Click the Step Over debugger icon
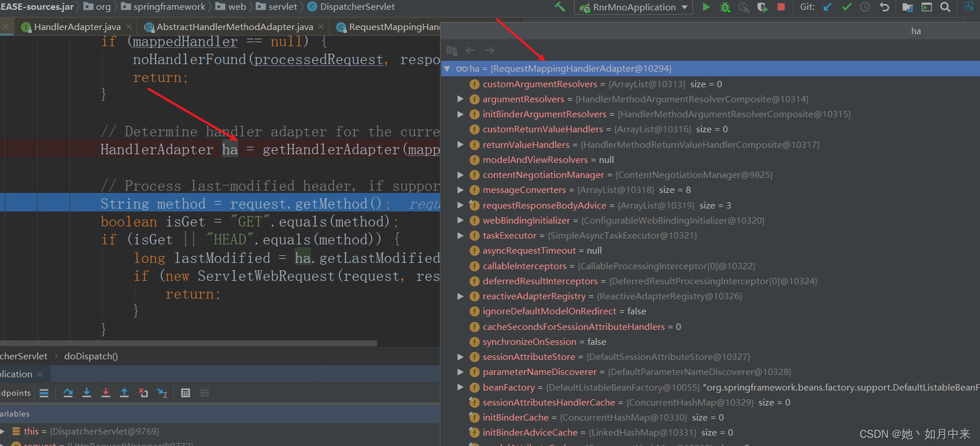 click(68, 393)
